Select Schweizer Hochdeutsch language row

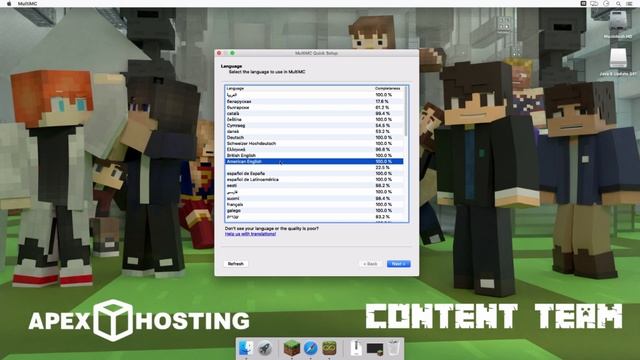[x=314, y=144]
